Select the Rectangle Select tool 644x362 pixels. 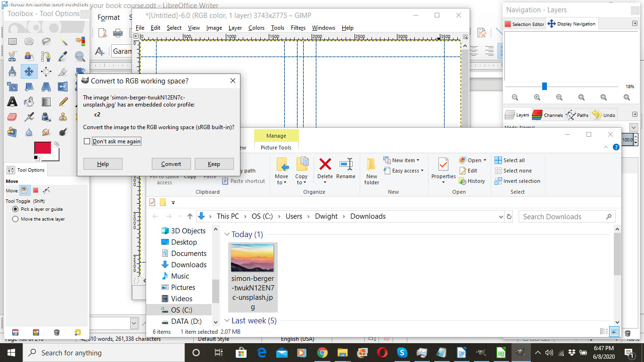12,41
